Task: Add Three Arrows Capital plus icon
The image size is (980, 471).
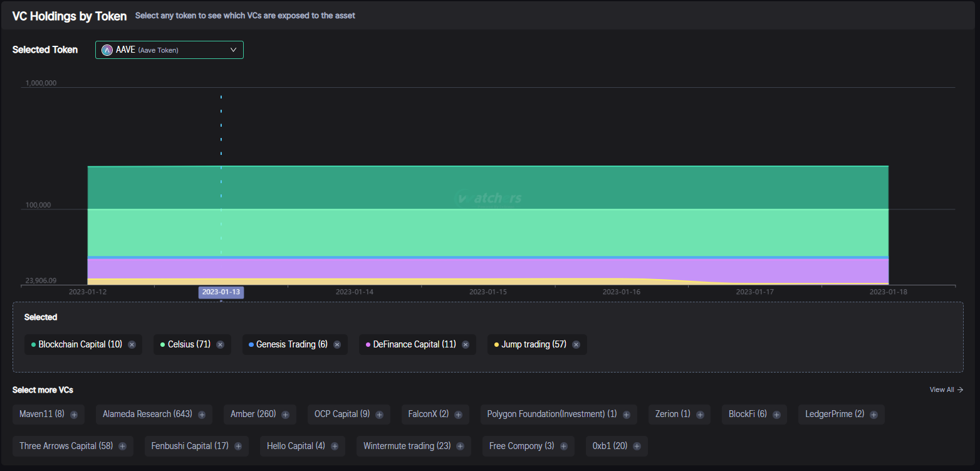Action: [122, 447]
